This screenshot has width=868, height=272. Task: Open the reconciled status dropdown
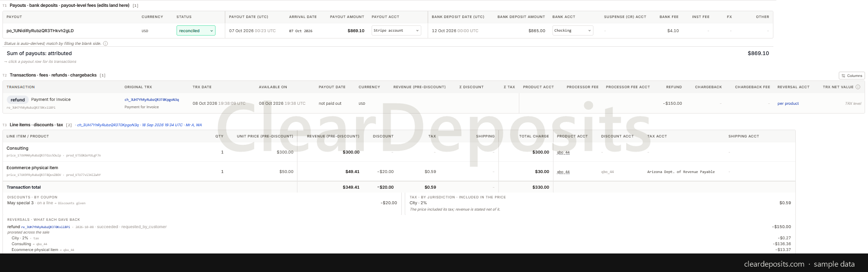(196, 31)
